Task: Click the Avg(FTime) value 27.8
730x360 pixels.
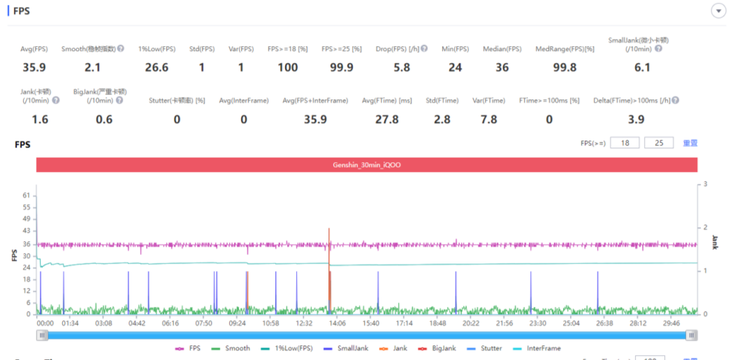Action: [387, 120]
